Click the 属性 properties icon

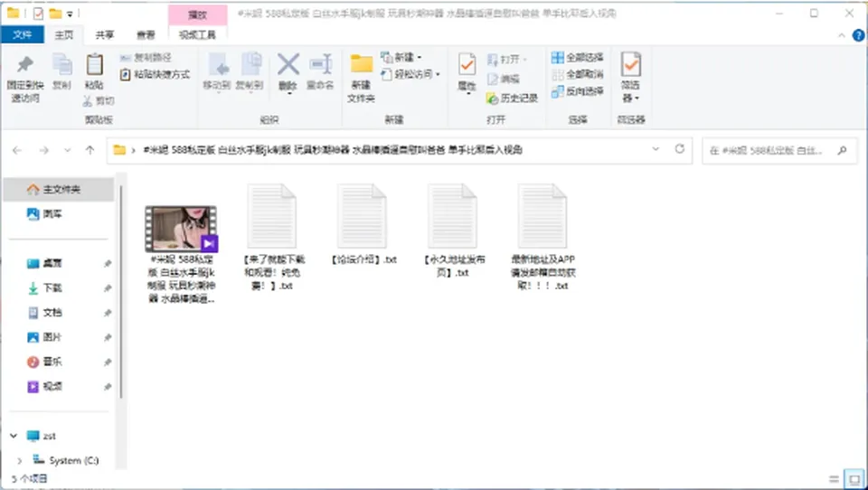[467, 65]
